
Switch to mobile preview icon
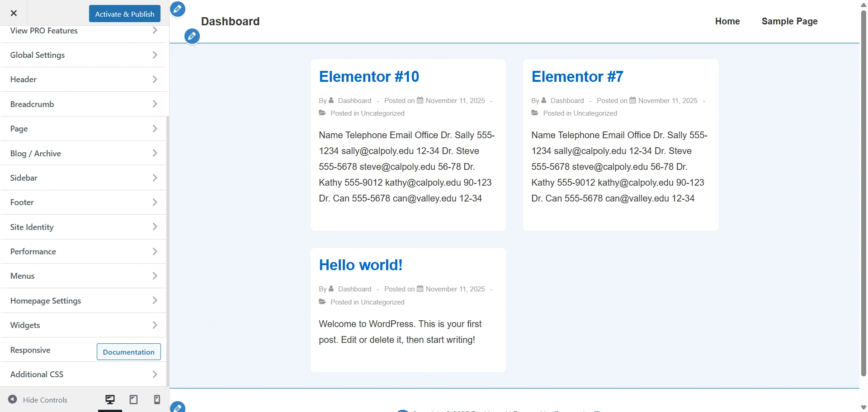[157, 400]
